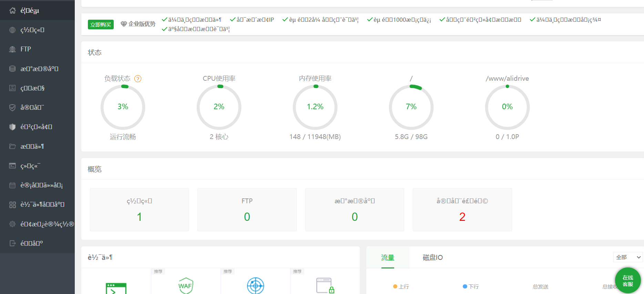Screen dimensions: 644x294
Task: Open FTP section from sidebar icon
Action: 12,49
